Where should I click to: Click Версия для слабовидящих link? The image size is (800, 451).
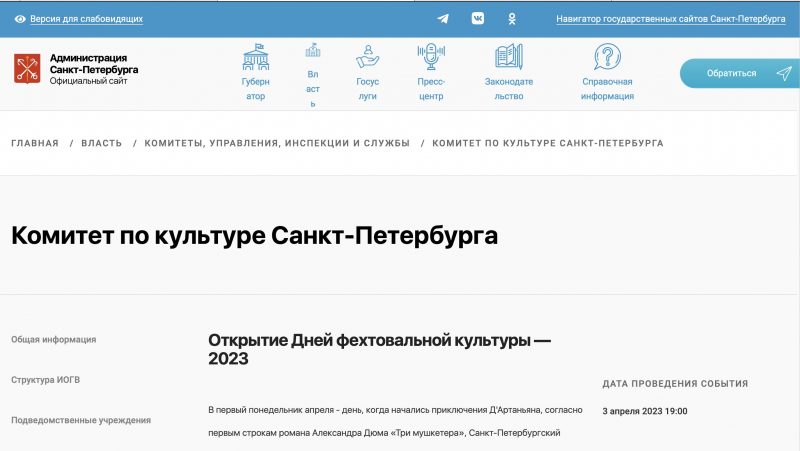pos(86,19)
